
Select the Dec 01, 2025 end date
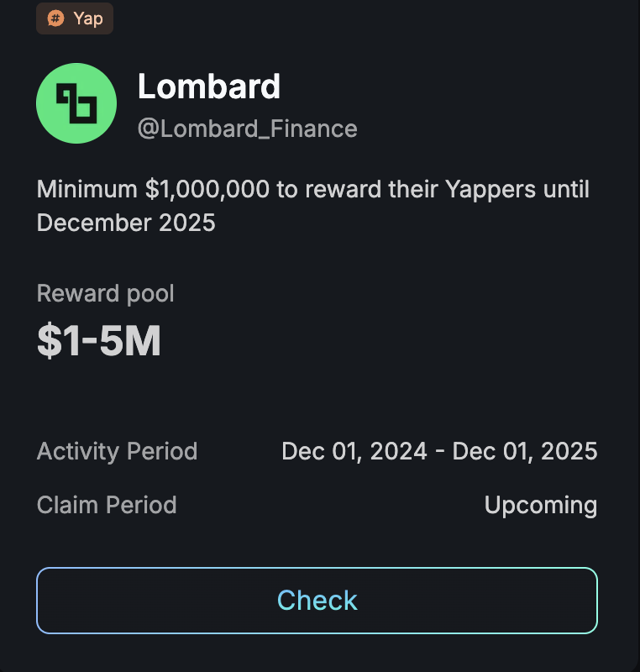tap(525, 451)
